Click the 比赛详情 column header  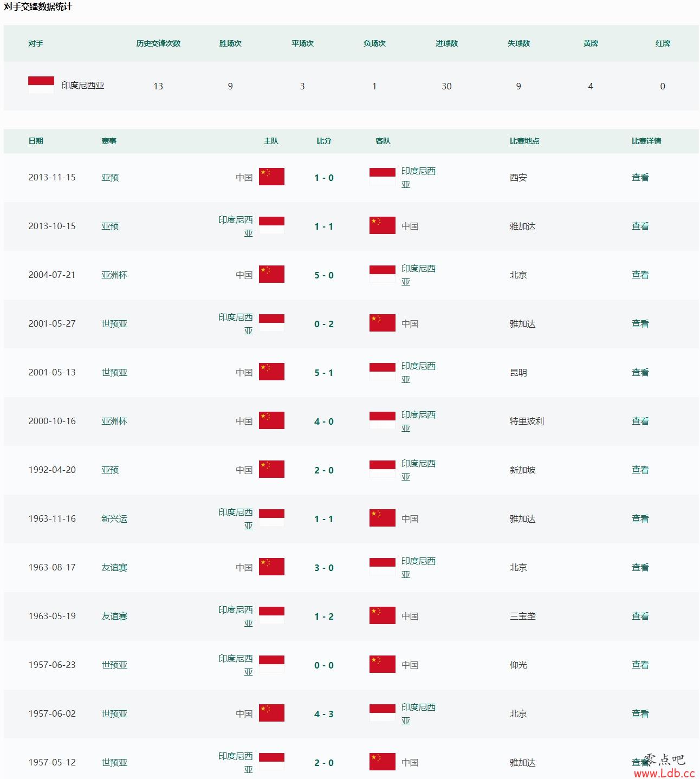click(x=646, y=141)
